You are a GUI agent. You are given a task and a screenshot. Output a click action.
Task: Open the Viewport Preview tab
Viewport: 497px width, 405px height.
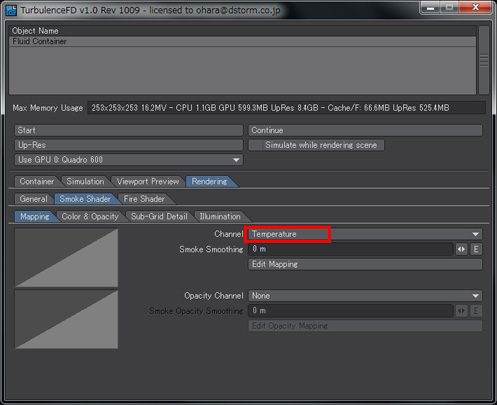pyautogui.click(x=148, y=181)
